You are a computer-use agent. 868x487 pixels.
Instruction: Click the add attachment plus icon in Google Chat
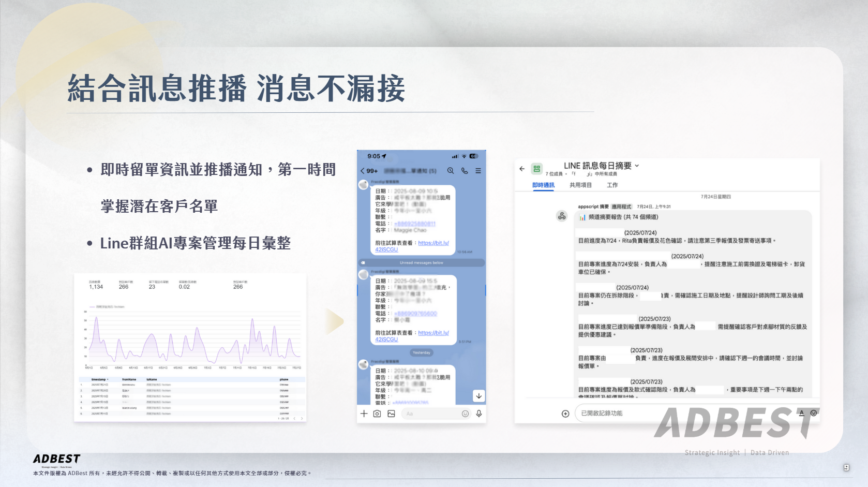click(x=565, y=414)
